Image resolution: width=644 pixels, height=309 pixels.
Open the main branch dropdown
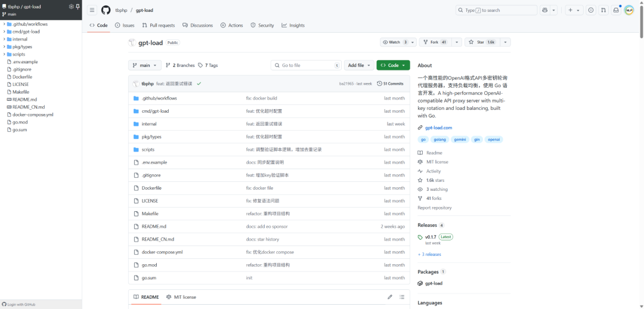[145, 66]
